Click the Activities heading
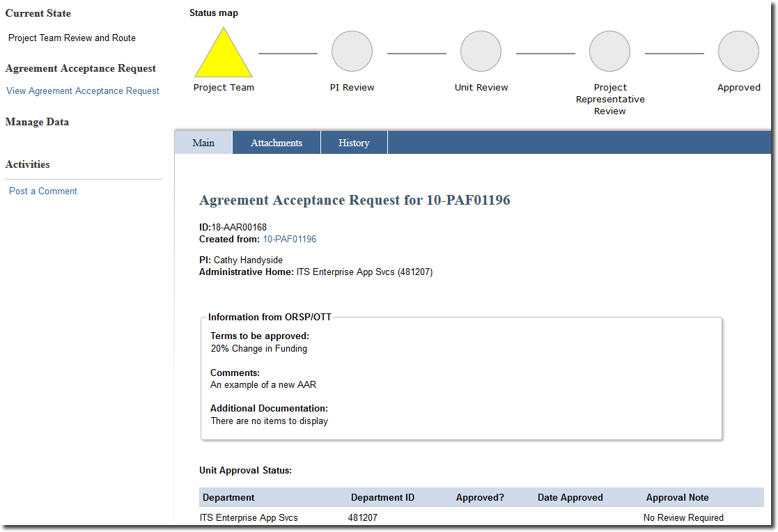The width and height of the screenshot is (778, 532). 27,164
